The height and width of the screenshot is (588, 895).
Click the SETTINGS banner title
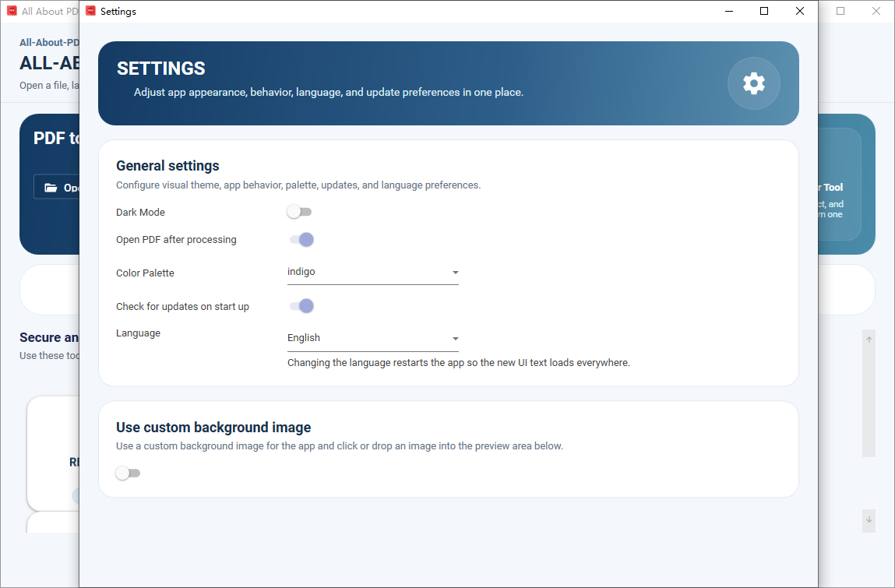pos(161,69)
